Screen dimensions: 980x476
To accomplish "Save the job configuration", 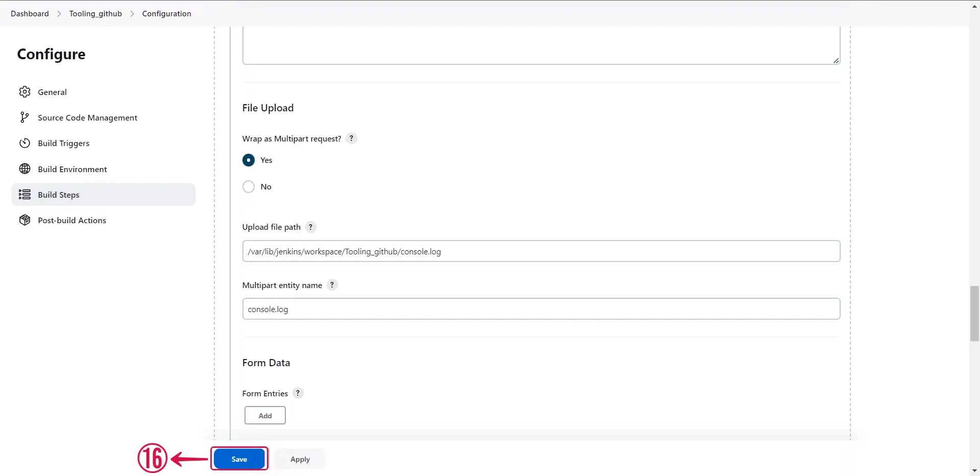I will 239,459.
